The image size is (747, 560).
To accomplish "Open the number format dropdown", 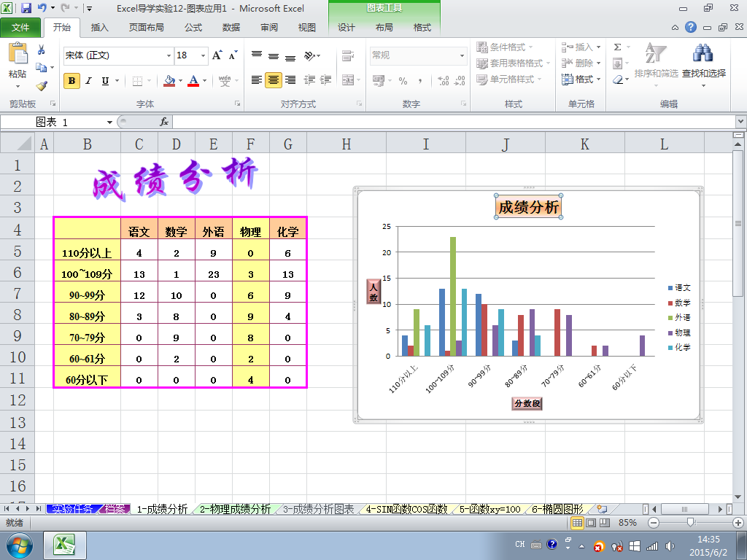I will pos(462,55).
